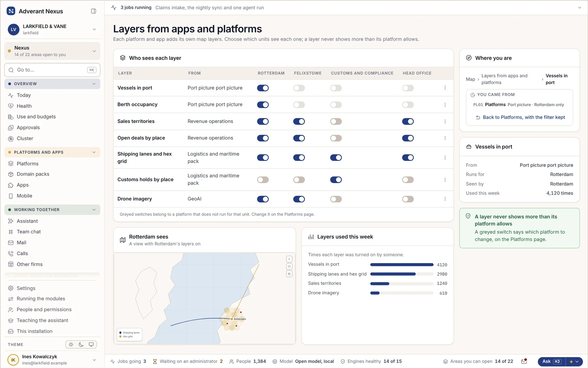Open the map layers button
Viewport: 588px width, 368px height.
[289, 274]
